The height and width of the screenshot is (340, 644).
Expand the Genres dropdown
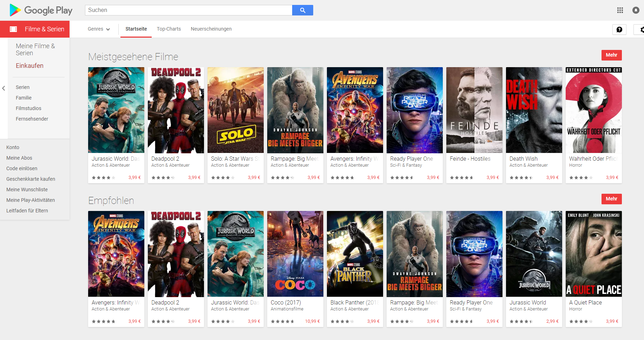pos(99,29)
